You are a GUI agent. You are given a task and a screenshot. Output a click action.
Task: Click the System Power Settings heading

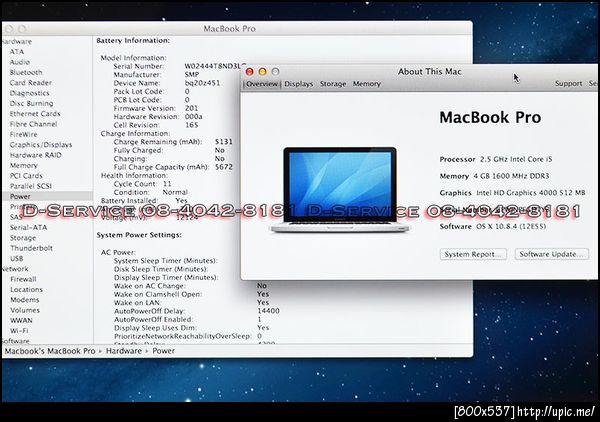click(139, 235)
